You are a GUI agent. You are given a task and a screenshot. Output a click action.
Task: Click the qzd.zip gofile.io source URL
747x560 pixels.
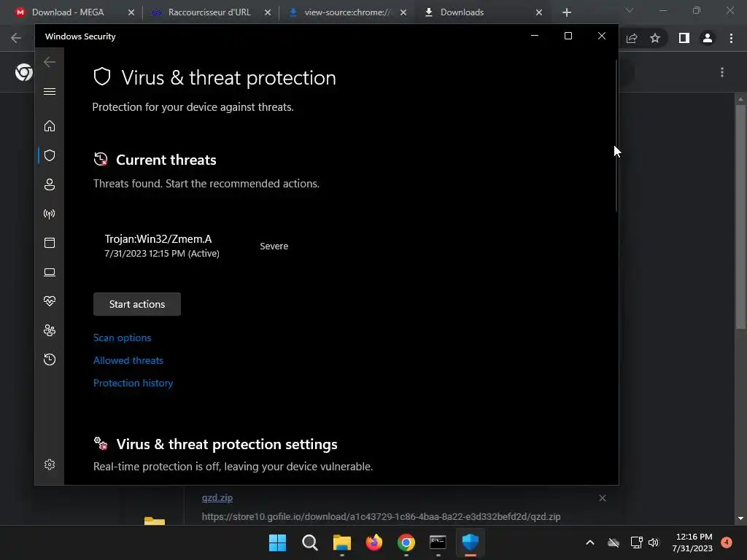pos(381,517)
